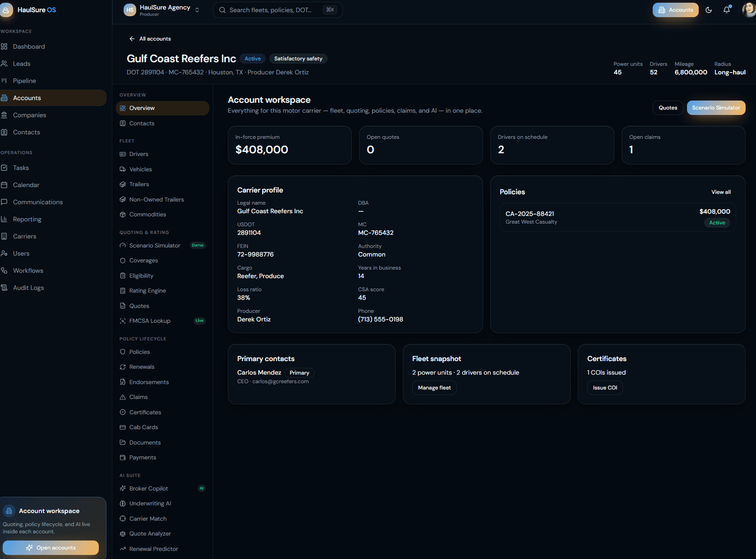
Task: Open Carrier Match icon
Action: [123, 519]
